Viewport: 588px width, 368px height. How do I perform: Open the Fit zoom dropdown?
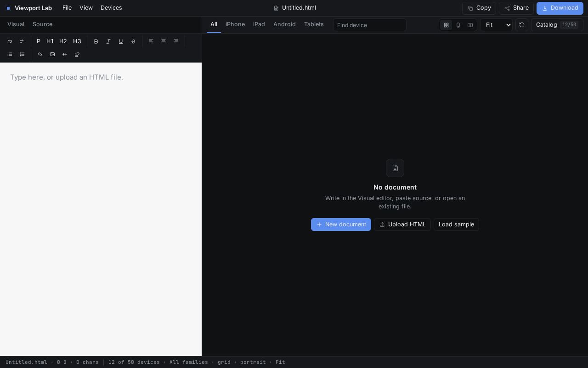[496, 25]
